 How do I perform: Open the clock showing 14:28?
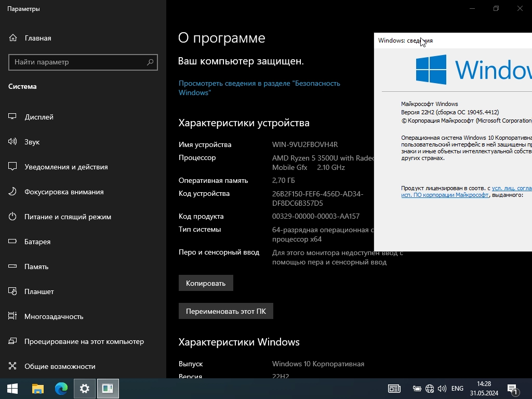[x=484, y=389]
